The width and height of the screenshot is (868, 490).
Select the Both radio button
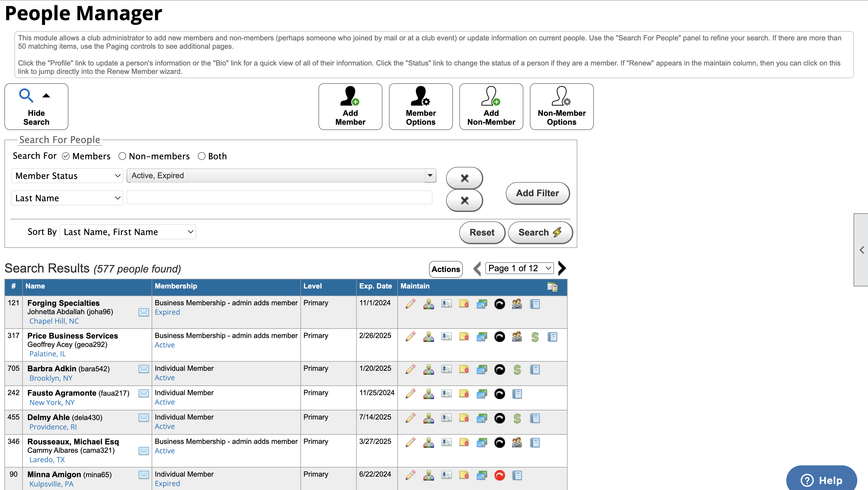[x=201, y=156]
